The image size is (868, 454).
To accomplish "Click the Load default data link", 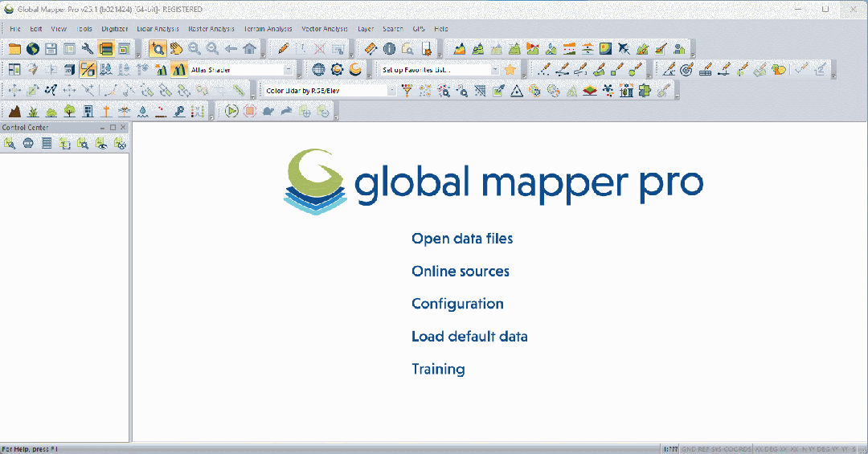I will [x=469, y=337].
